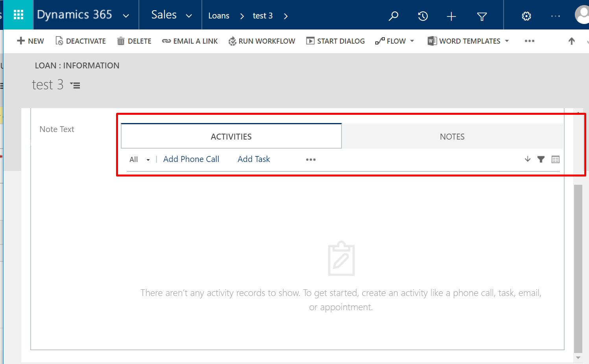Click the search magnifier icon
The width and height of the screenshot is (589, 364).
coord(393,16)
